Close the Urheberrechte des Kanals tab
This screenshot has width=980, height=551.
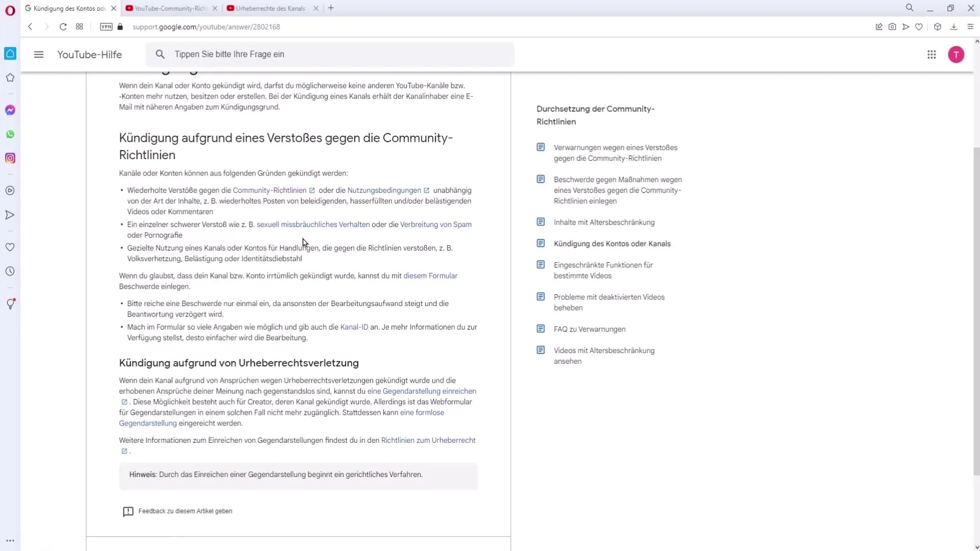316,8
